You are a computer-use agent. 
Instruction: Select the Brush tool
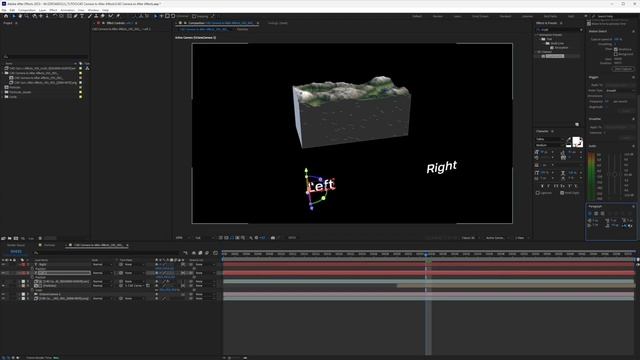click(x=89, y=16)
